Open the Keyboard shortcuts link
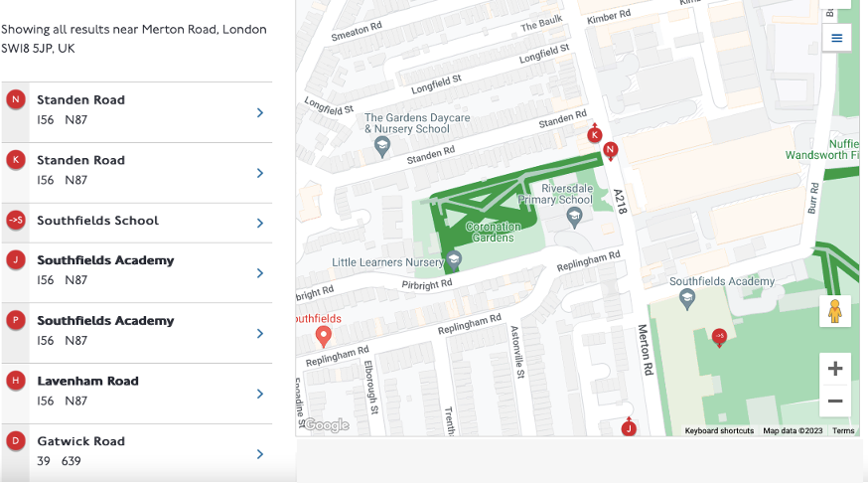Image resolution: width=868 pixels, height=483 pixels. pyautogui.click(x=719, y=430)
